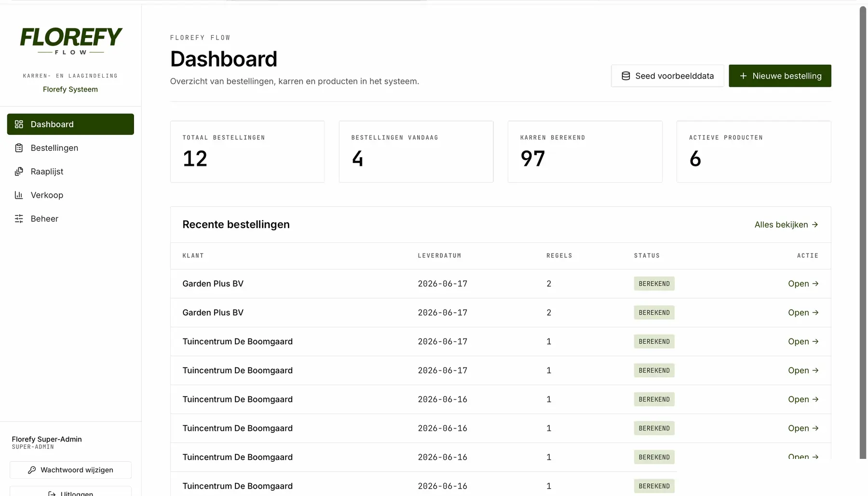
Task: Click the page vertical scrollbar
Action: coord(863,231)
